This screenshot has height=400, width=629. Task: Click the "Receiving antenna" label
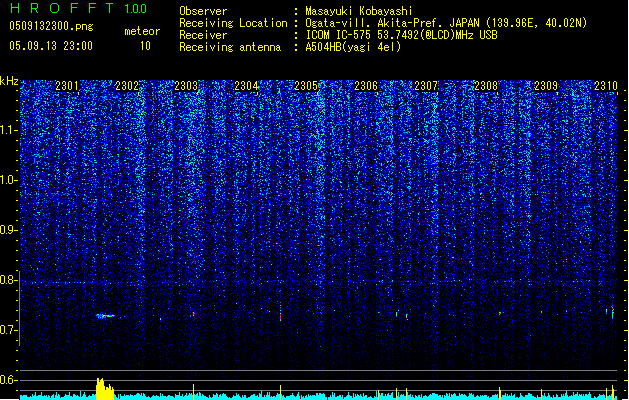[230, 47]
